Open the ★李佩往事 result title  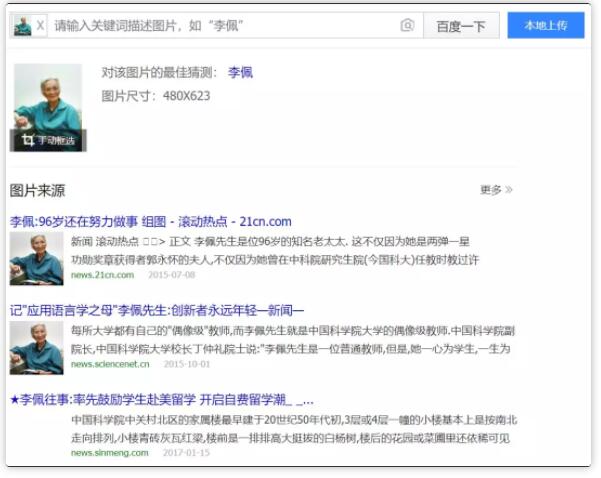pyautogui.click(x=162, y=400)
